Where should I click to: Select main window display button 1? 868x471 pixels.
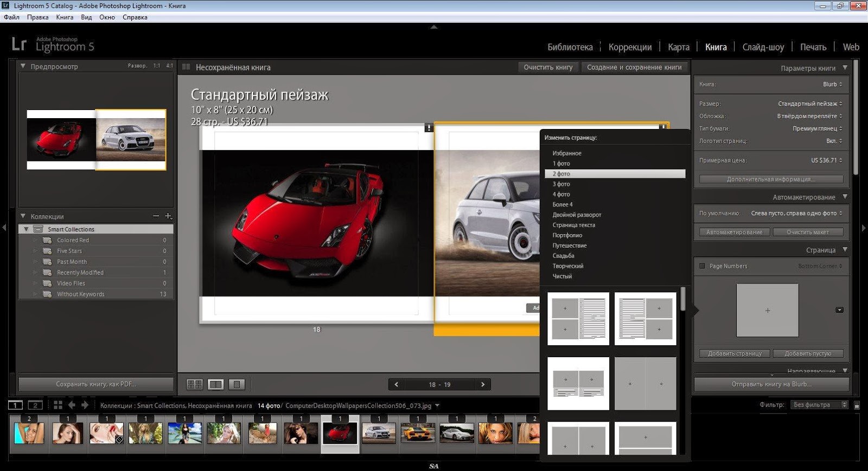pyautogui.click(x=15, y=405)
